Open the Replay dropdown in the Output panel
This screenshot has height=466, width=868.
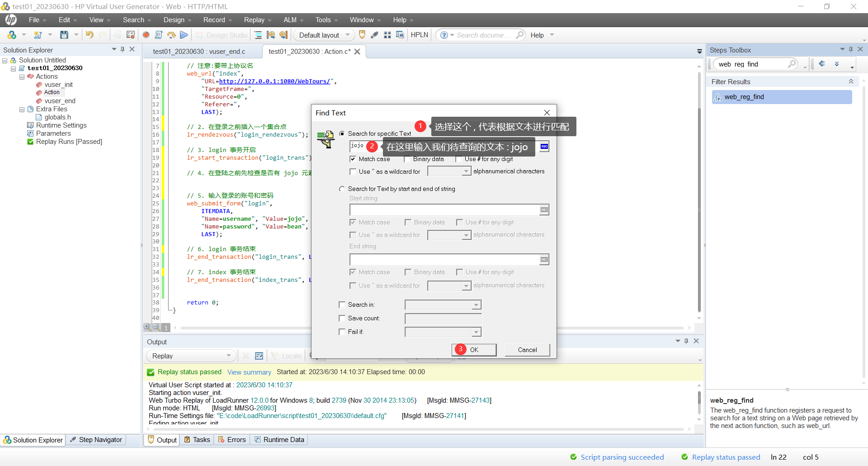pyautogui.click(x=191, y=356)
